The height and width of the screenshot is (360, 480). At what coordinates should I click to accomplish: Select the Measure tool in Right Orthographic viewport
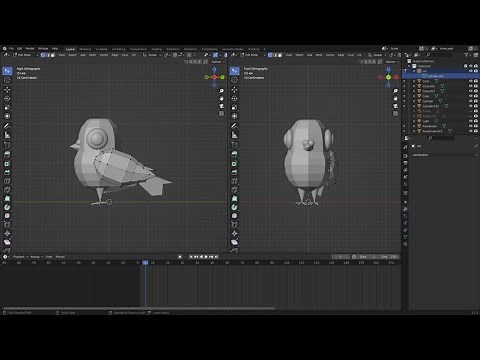click(7, 135)
